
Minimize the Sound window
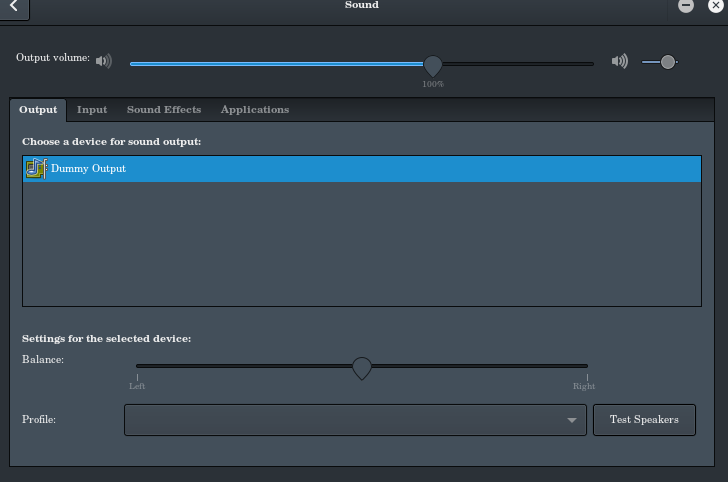(686, 6)
